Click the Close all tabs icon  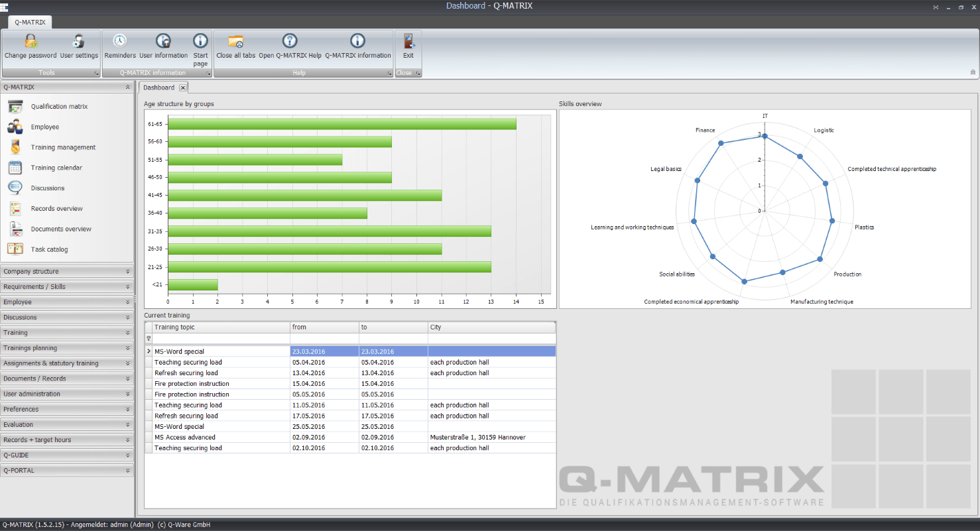[x=235, y=42]
